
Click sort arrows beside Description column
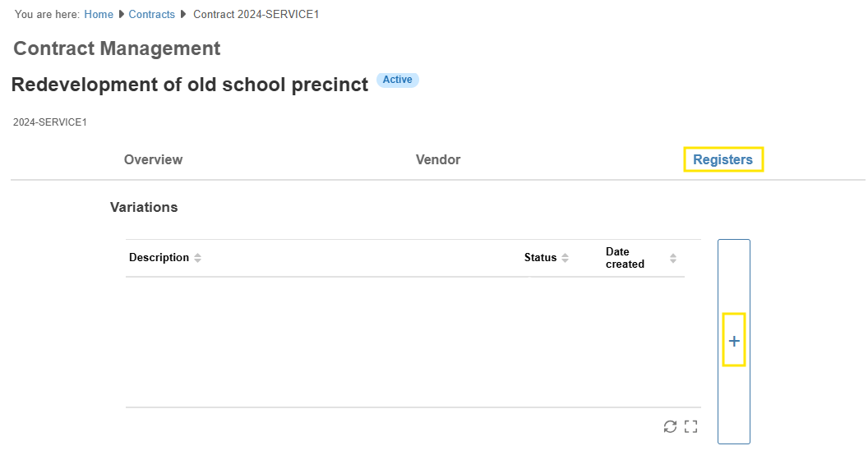click(x=197, y=258)
